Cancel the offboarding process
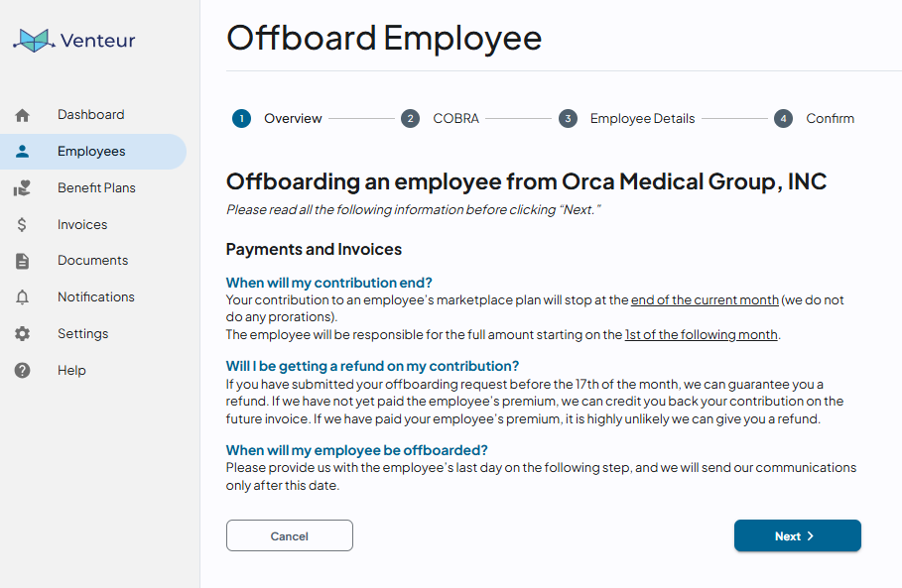Viewport: 902px width, 588px height. click(290, 535)
